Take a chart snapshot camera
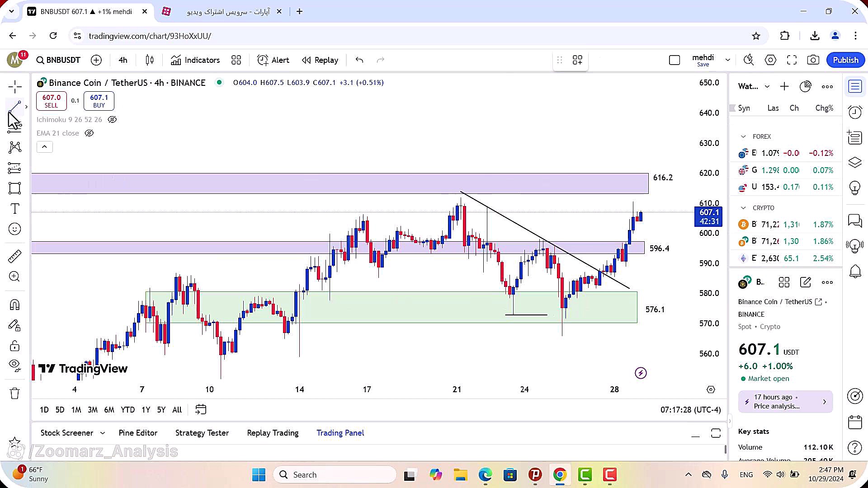Viewport: 868px width, 488px height. (x=813, y=60)
